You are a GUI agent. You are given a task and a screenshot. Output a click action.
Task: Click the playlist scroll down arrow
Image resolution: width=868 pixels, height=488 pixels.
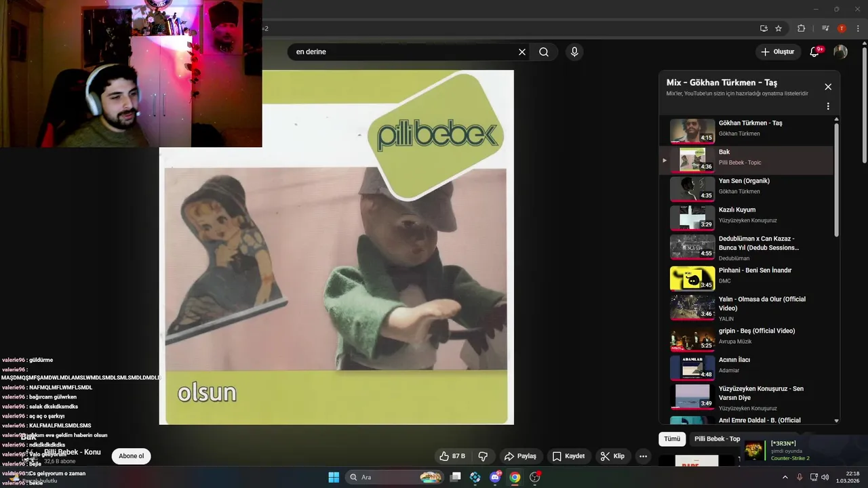pos(836,421)
